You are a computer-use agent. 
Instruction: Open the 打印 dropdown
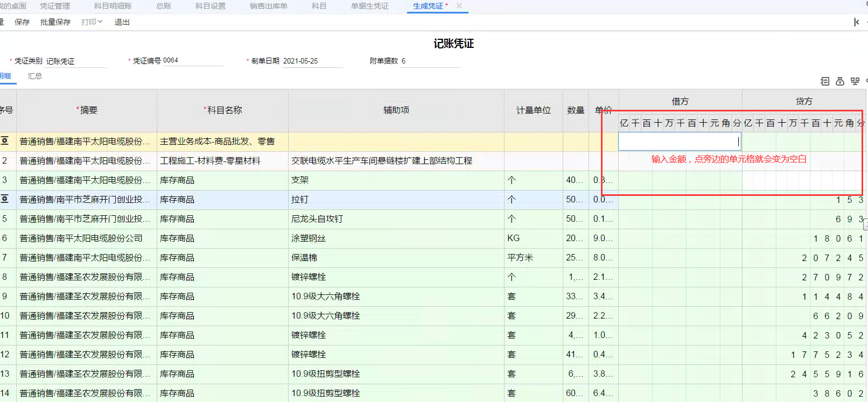point(92,22)
